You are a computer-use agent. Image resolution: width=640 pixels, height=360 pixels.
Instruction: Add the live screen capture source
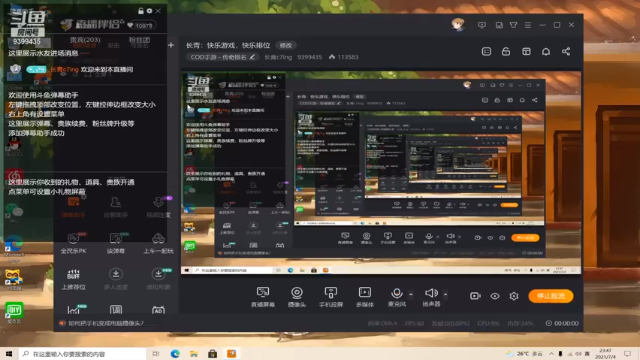pos(262,296)
